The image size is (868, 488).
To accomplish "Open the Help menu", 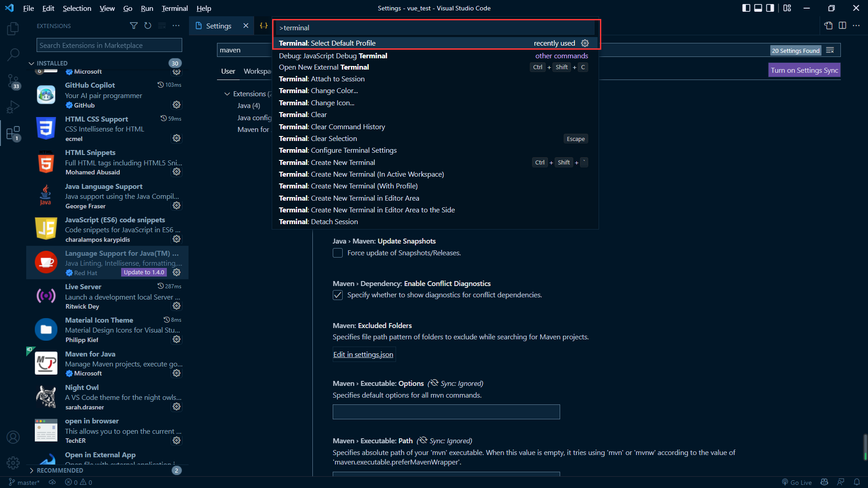I will click(x=204, y=8).
